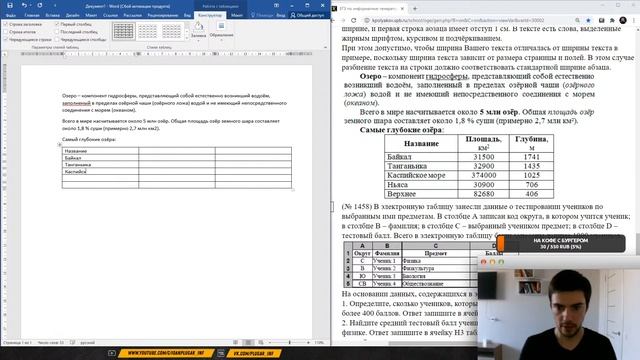Viewport: 640px width, 360px height.
Task: Expand the table styles gallery More arrow
Action: (x=187, y=38)
